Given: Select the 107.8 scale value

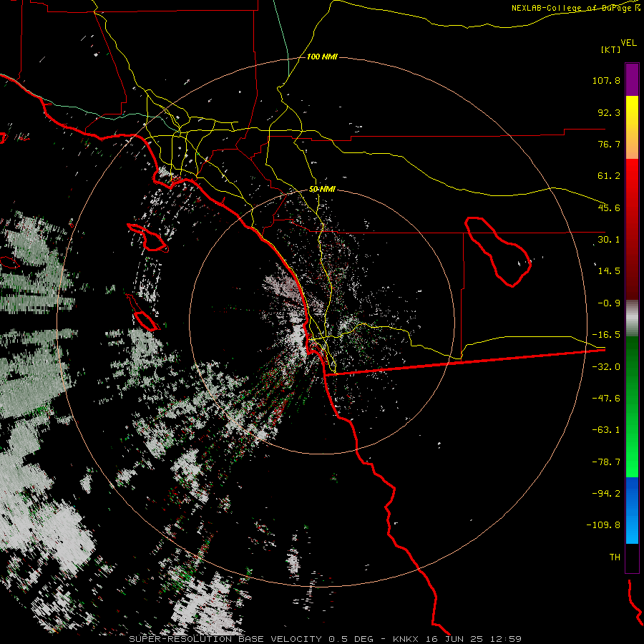Looking at the screenshot, I should (606, 80).
